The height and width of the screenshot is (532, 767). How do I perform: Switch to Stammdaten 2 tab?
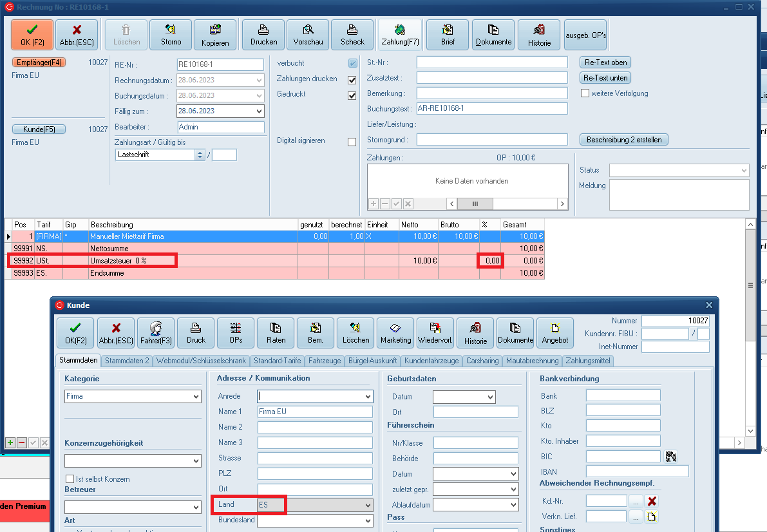127,361
